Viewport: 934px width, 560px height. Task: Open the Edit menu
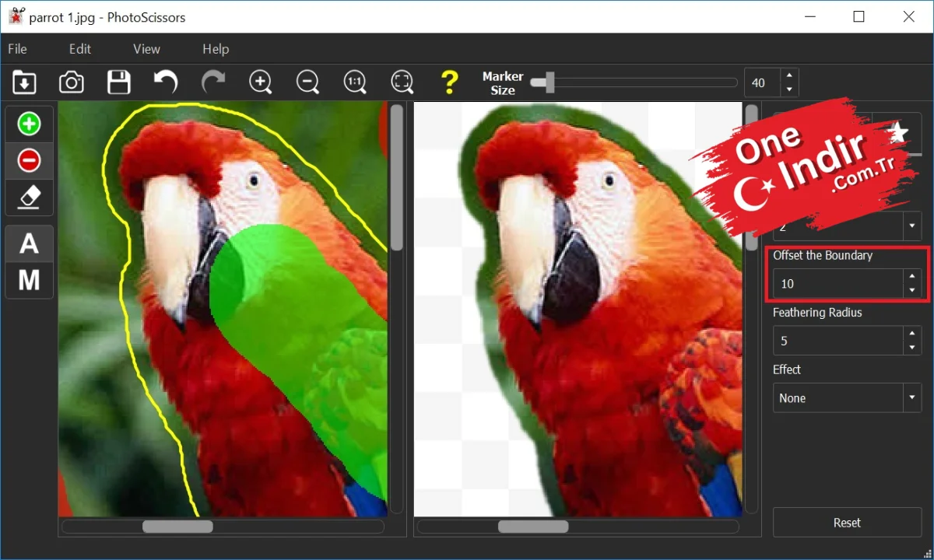click(80, 49)
